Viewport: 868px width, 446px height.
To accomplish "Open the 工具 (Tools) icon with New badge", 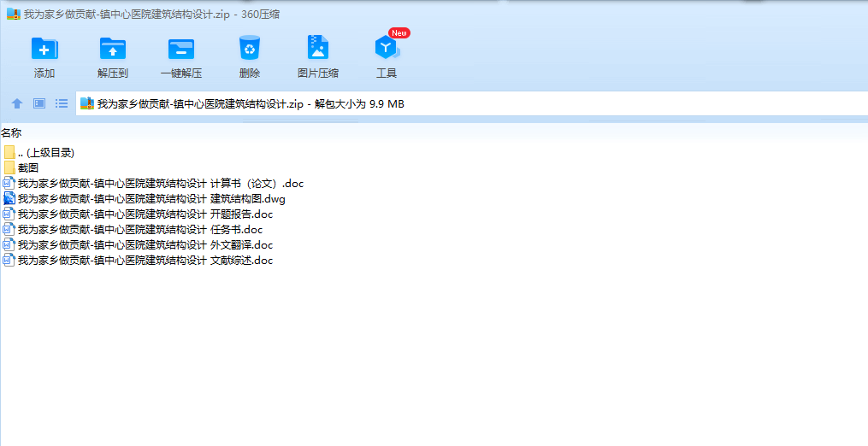I will tap(387, 48).
